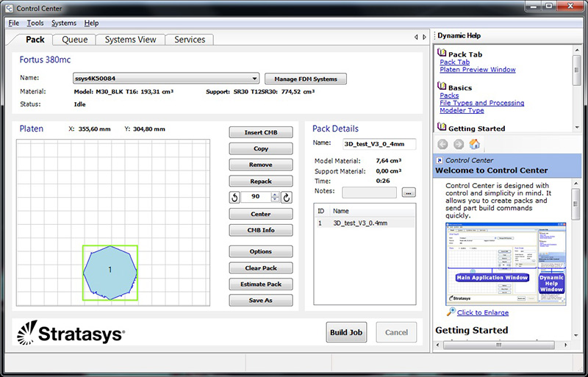Click the Control Center shortcut icon in help header
Viewport: 588px width, 377px height.
[x=440, y=160]
